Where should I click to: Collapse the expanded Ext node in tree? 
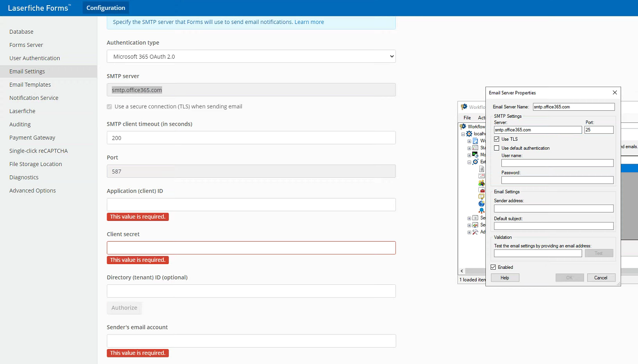coord(469,162)
